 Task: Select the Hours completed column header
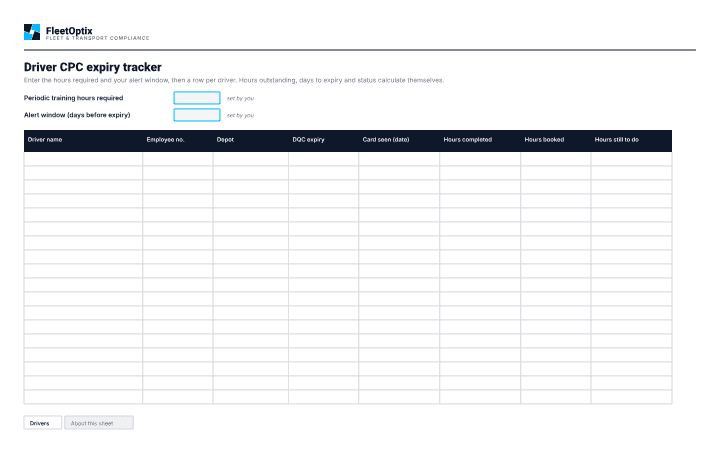pyautogui.click(x=480, y=140)
